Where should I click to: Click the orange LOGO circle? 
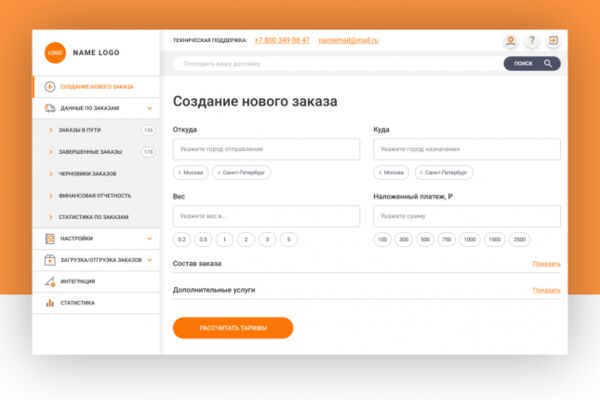[x=55, y=53]
